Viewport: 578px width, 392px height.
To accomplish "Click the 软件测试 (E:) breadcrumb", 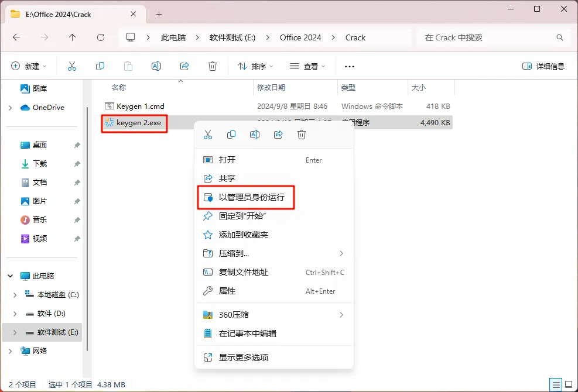I will tap(232, 37).
